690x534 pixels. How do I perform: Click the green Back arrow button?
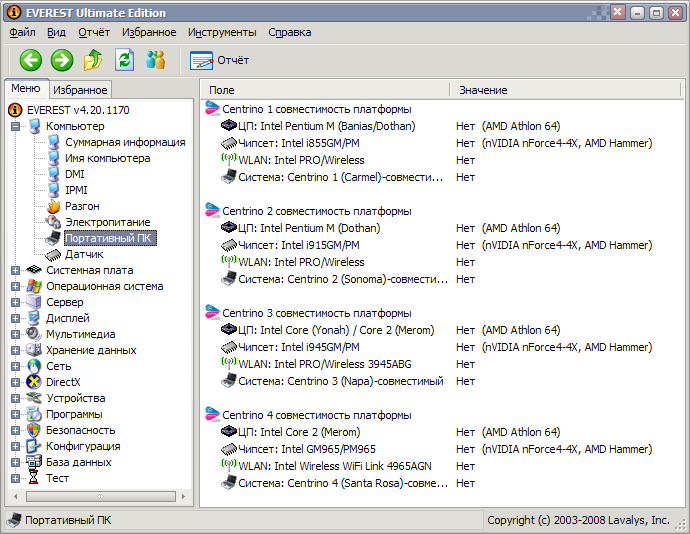point(31,60)
